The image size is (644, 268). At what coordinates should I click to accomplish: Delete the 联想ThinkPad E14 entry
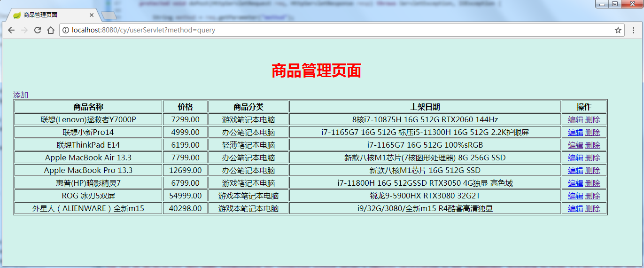pyautogui.click(x=593, y=145)
